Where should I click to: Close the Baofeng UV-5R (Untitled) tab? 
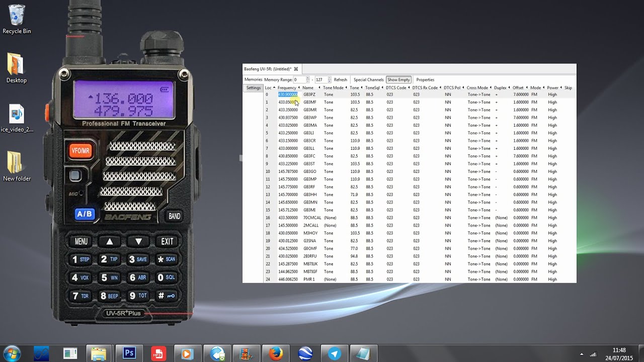296,69
